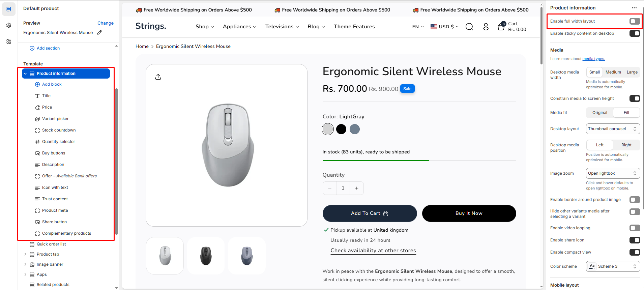Open the Appliances menu
The height and width of the screenshot is (290, 644).
239,27
